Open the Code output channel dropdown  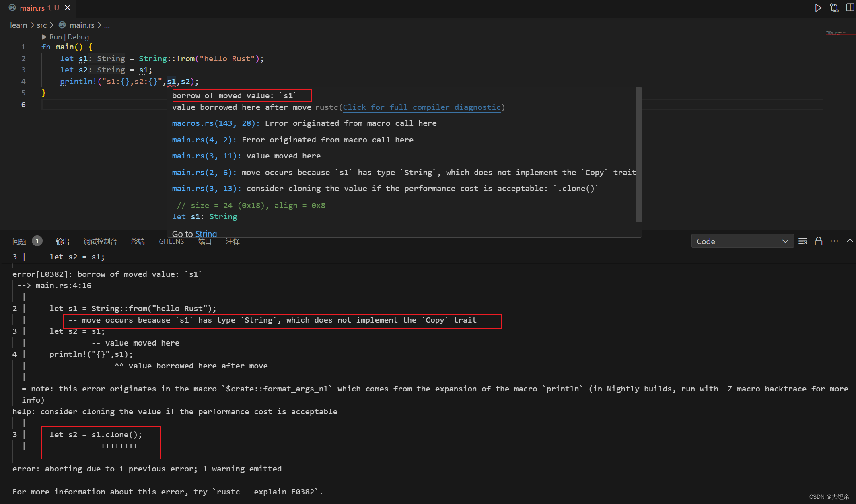[x=742, y=241]
